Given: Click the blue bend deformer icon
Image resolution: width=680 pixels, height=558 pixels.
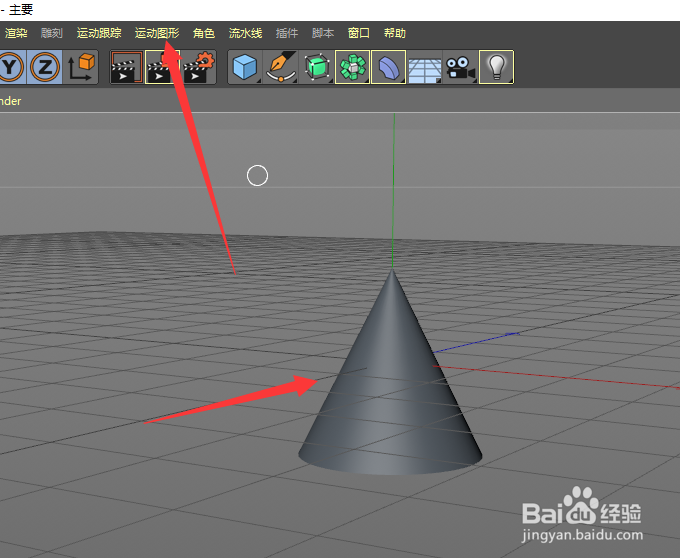Looking at the screenshot, I should click(x=389, y=67).
